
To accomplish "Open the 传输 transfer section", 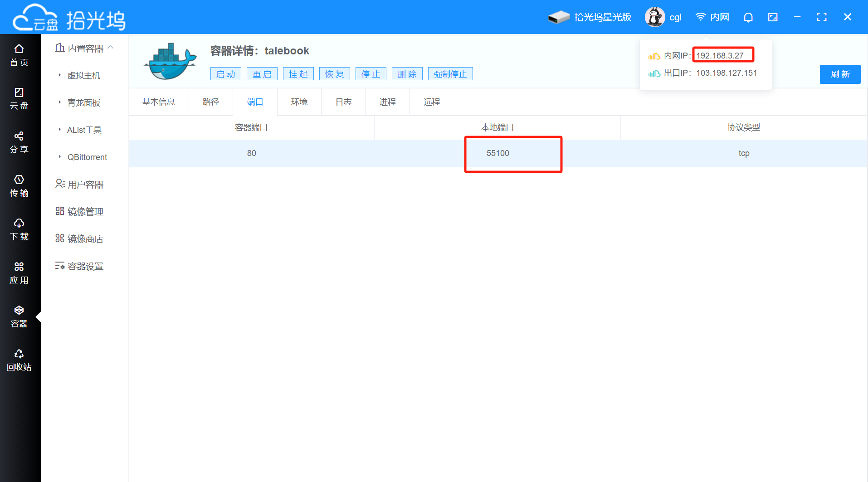I will pyautogui.click(x=19, y=186).
